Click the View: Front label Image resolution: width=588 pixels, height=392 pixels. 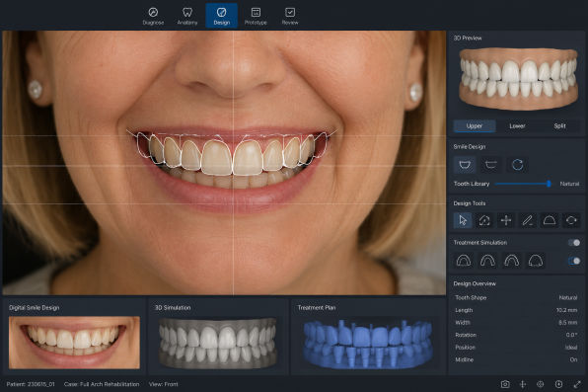tap(164, 384)
